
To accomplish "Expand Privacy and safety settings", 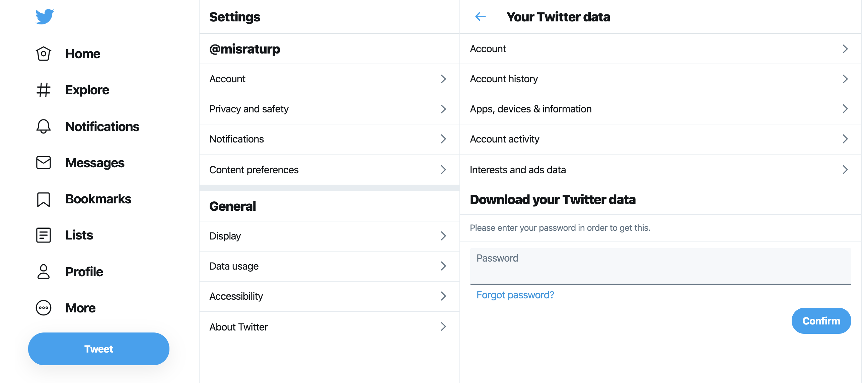I will pyautogui.click(x=329, y=109).
